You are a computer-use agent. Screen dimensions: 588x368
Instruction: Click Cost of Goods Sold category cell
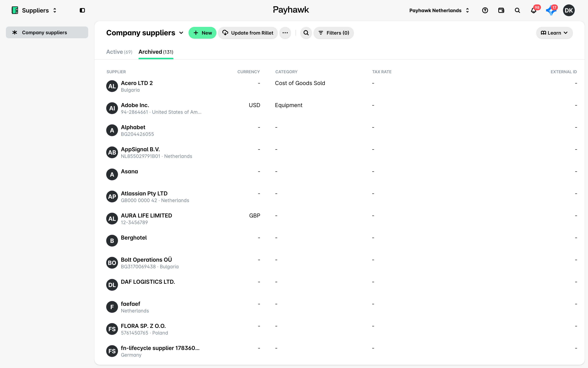(x=300, y=83)
